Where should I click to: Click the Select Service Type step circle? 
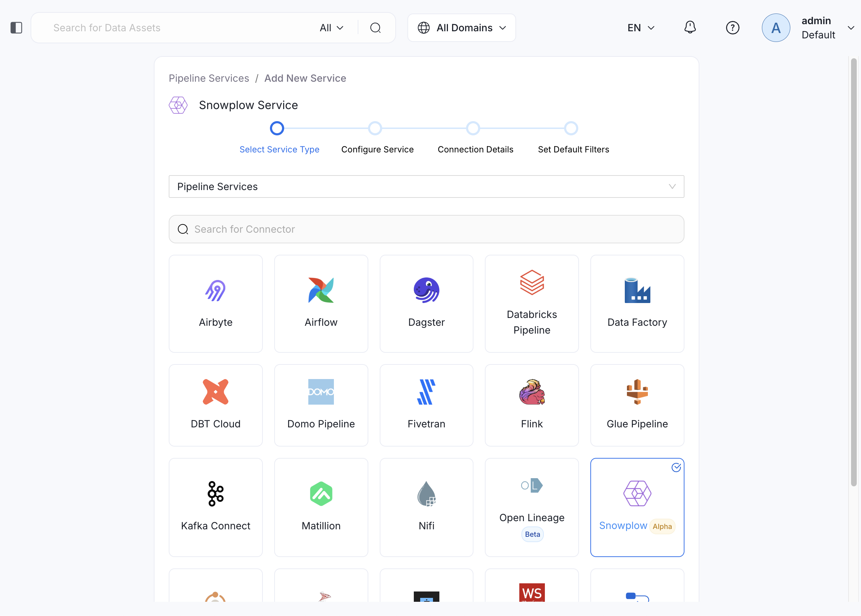277,128
